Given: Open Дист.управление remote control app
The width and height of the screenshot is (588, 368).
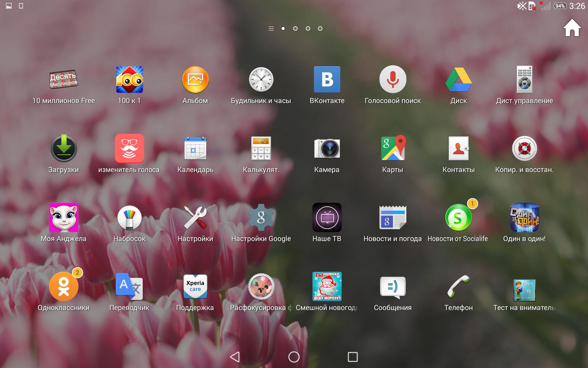Looking at the screenshot, I should point(525,79).
